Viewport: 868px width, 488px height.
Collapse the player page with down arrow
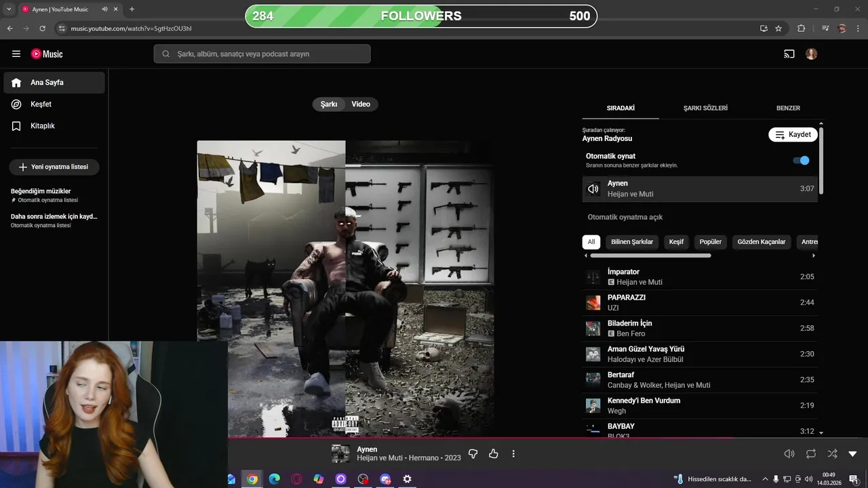click(853, 454)
